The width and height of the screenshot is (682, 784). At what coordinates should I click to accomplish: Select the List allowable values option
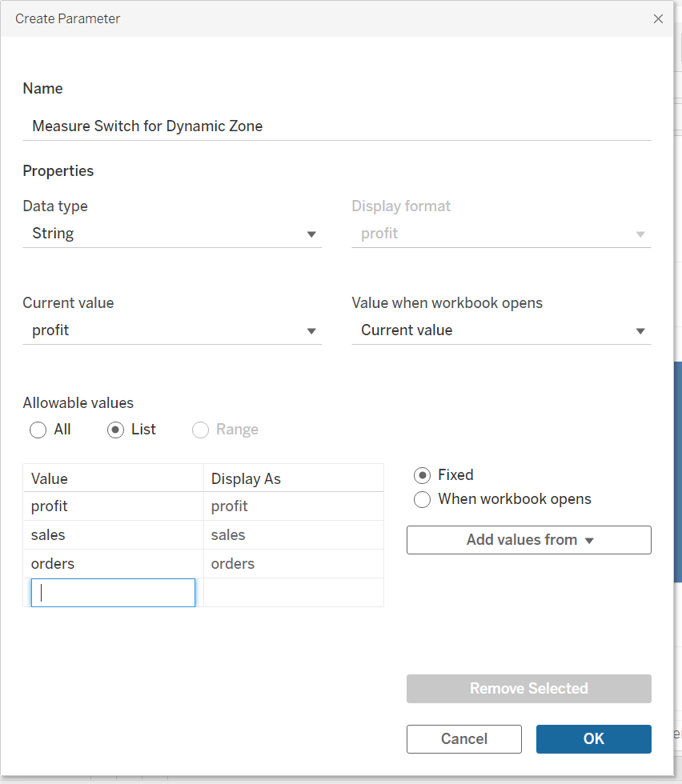click(x=115, y=430)
